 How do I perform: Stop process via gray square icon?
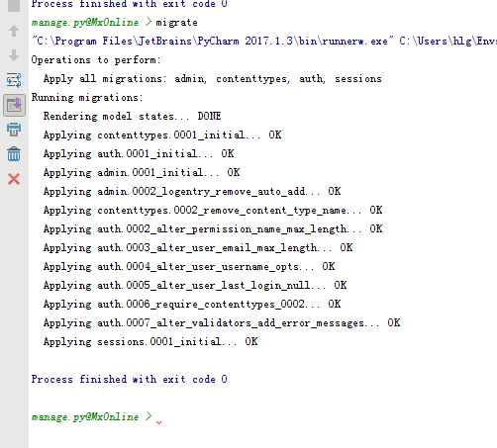(14, 6)
